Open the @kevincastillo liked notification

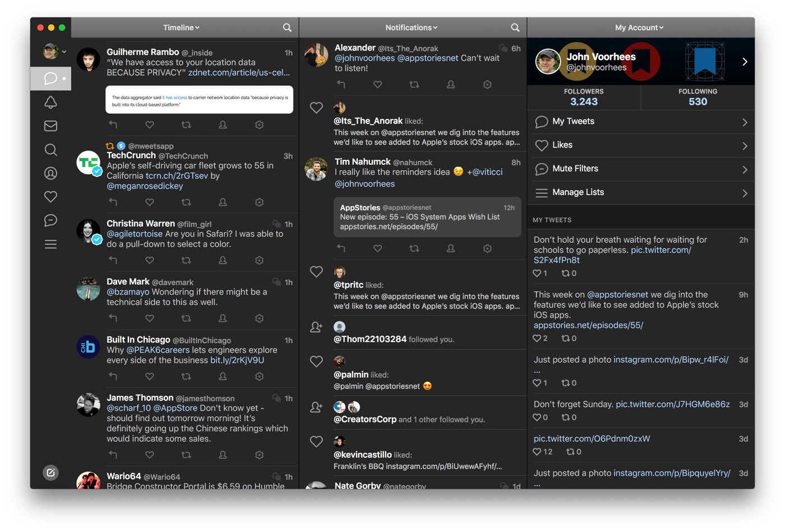(x=413, y=453)
